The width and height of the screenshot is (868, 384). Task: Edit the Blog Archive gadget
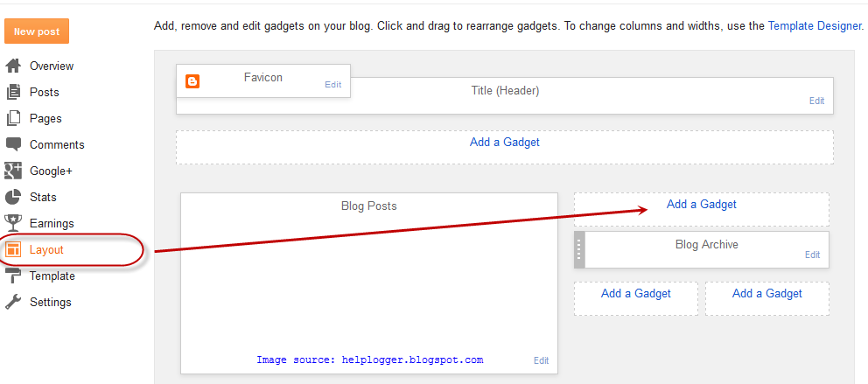click(x=812, y=255)
